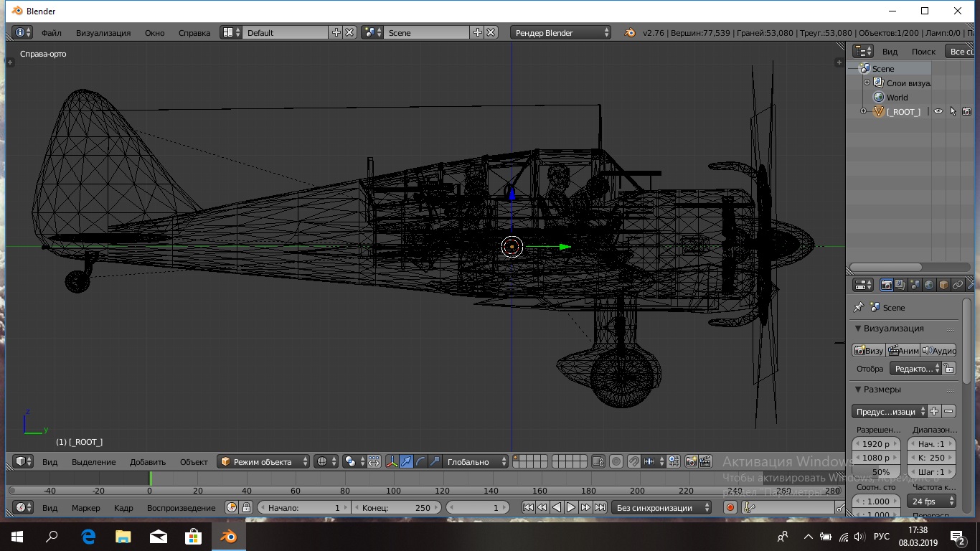
Task: Click the end frame field Конец
Action: [396, 508]
